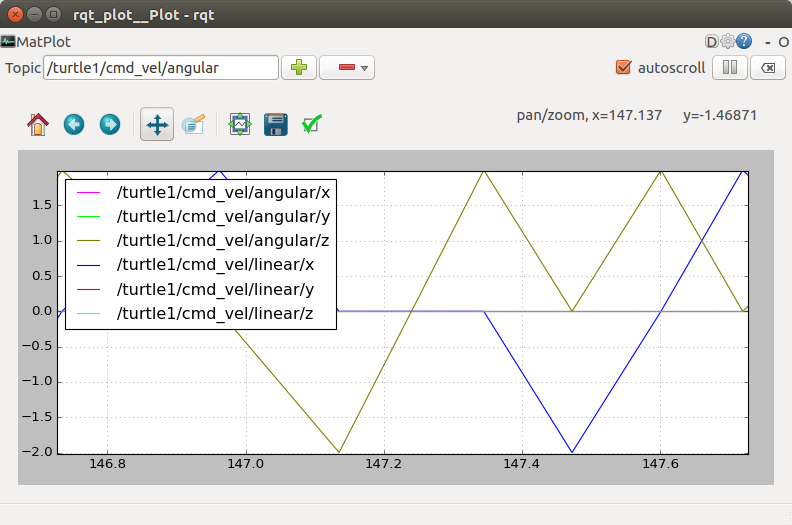
Task: Save the figure with floppy icon
Action: click(x=276, y=124)
